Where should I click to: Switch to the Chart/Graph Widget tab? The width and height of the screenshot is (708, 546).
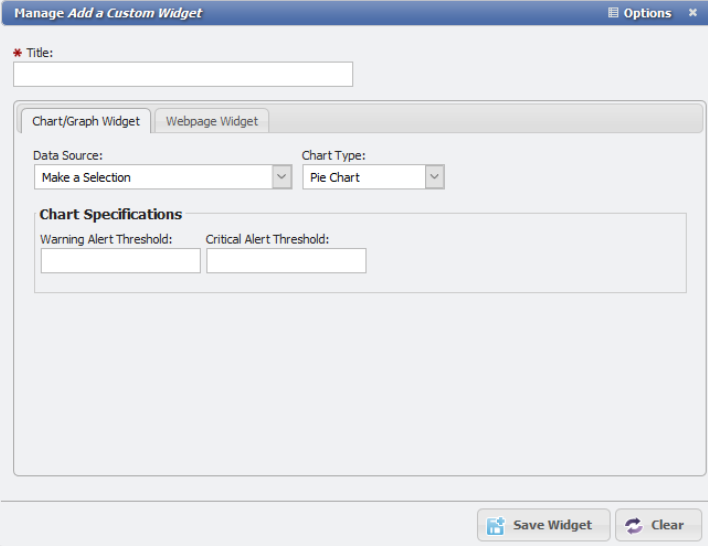tap(86, 121)
